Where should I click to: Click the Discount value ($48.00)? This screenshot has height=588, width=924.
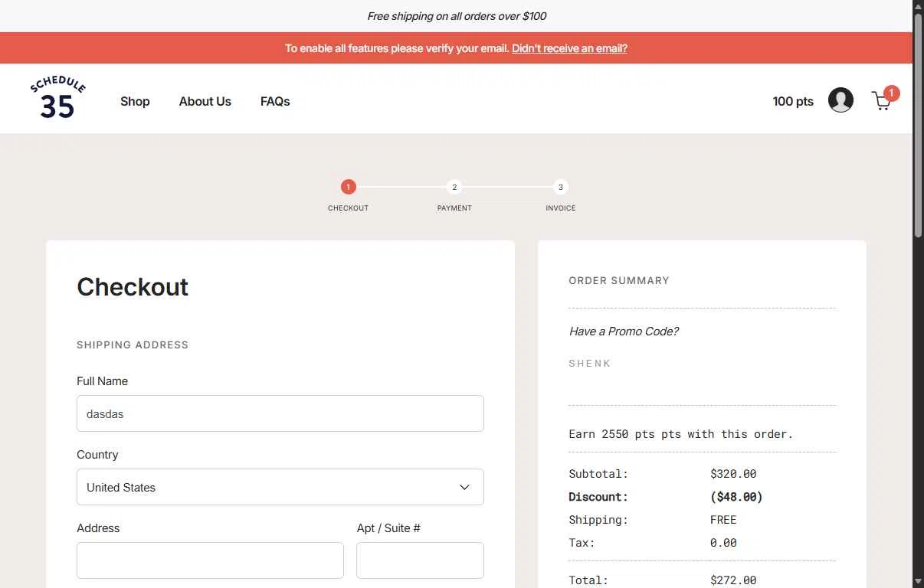[736, 497]
